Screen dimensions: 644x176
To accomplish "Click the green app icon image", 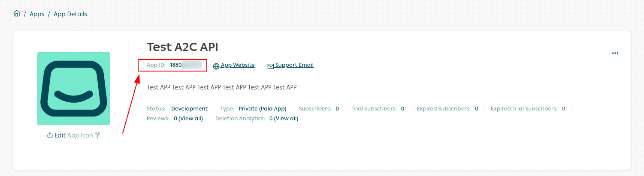I will click(x=74, y=89).
